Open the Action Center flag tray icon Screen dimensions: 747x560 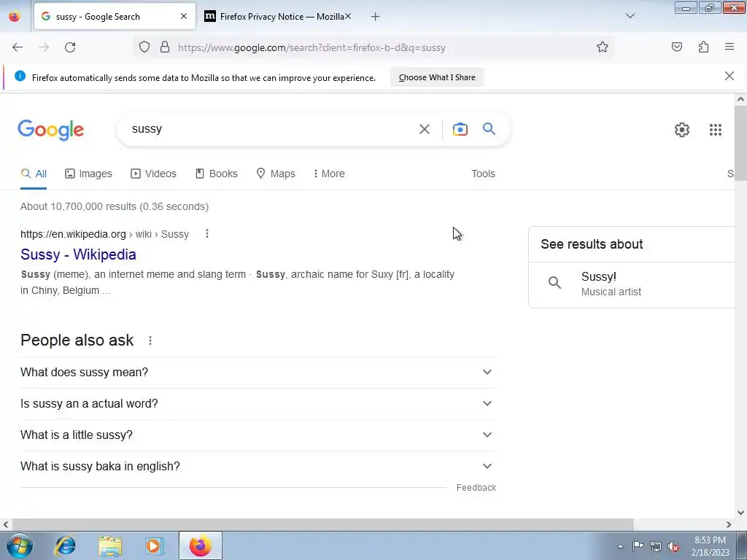click(x=638, y=545)
